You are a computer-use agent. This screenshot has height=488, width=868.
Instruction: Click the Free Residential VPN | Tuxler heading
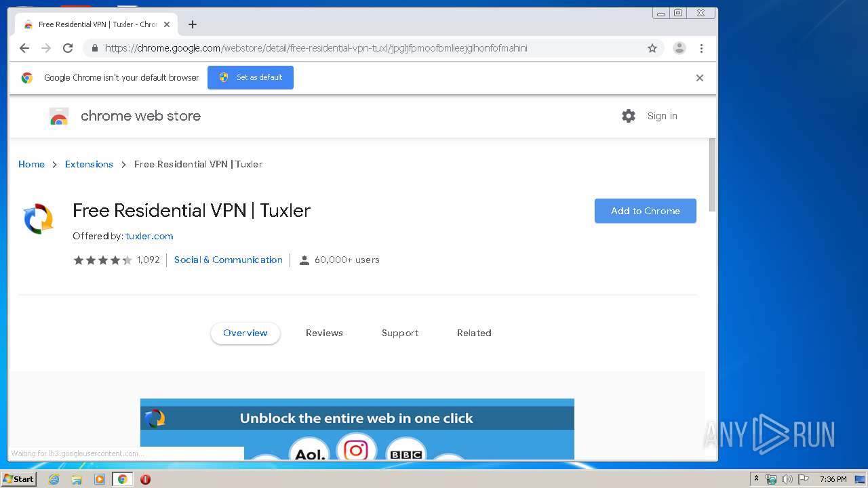pyautogui.click(x=192, y=210)
